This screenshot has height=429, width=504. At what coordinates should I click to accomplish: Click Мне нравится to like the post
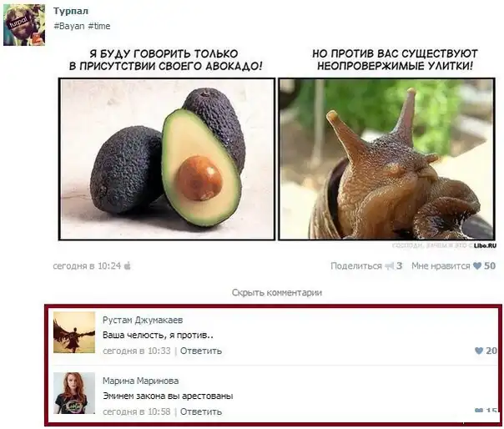(441, 266)
